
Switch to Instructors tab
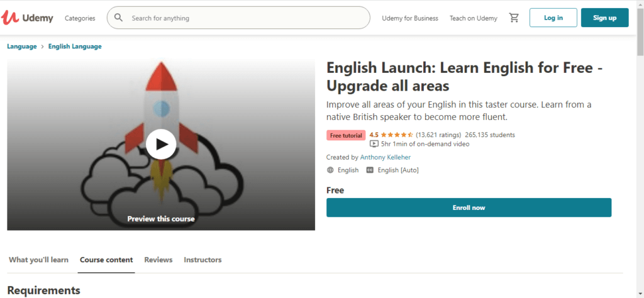click(x=203, y=260)
